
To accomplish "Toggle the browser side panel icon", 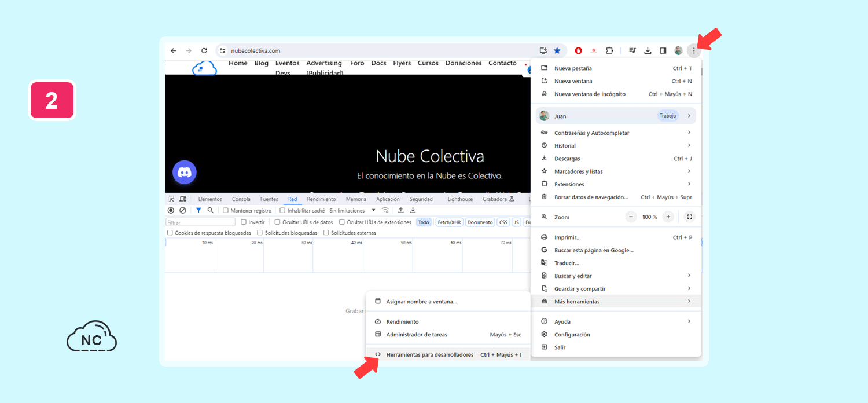I will tap(663, 51).
